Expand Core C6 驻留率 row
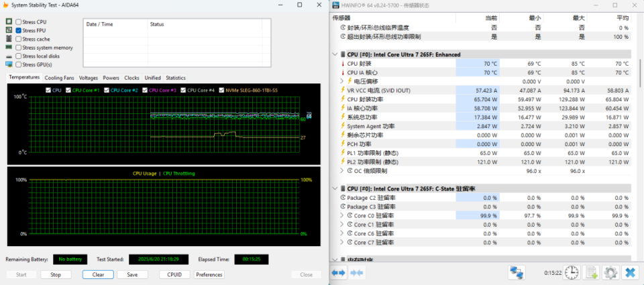The height and width of the screenshot is (285, 644). click(x=341, y=233)
